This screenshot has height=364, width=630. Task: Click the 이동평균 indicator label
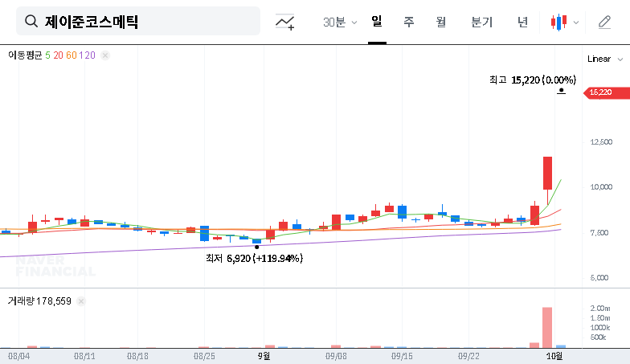coord(24,55)
